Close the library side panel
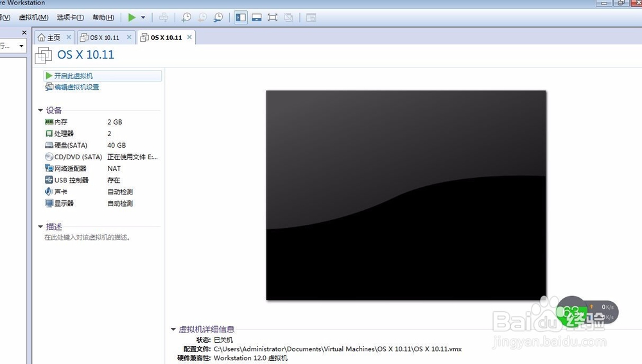642x364 pixels. tap(24, 32)
